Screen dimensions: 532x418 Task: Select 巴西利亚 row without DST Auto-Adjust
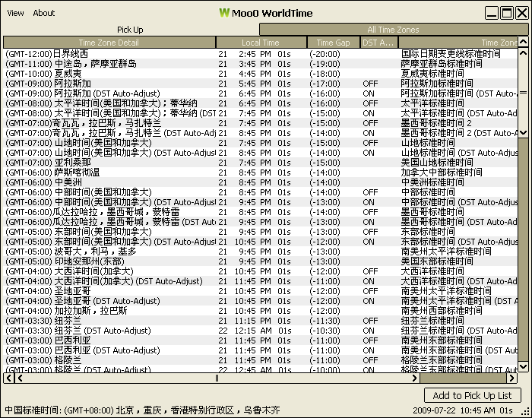click(x=261, y=340)
